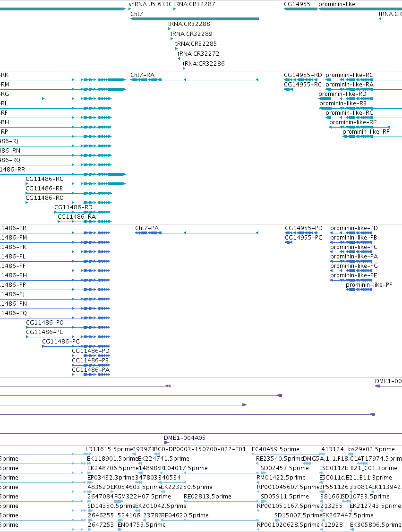Click the snRNA:U5:63BC label
The width and height of the screenshot is (402, 532).
150,4
